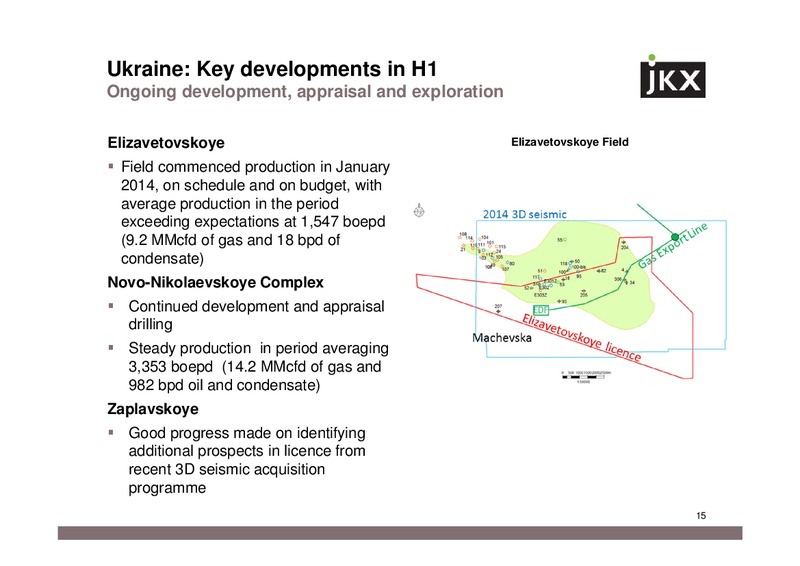The height and width of the screenshot is (566, 800).
Task: Click well marker 207 on the map
Action: (x=498, y=309)
